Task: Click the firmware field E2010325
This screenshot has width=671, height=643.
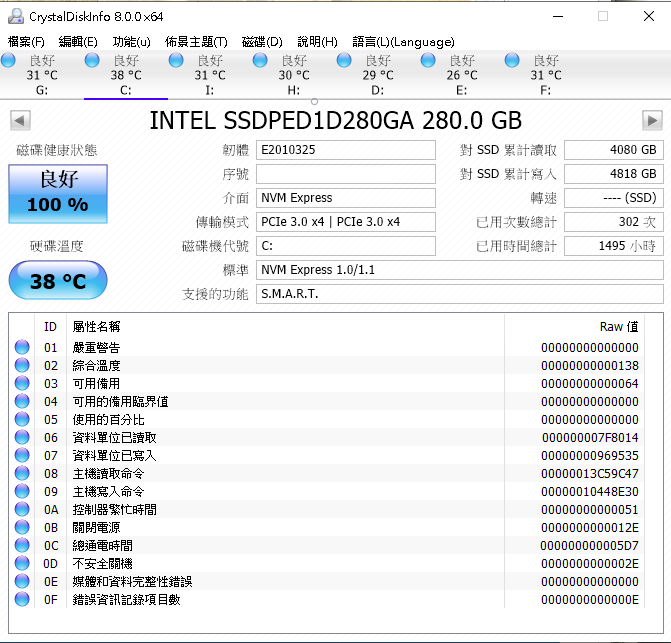Action: pos(346,150)
